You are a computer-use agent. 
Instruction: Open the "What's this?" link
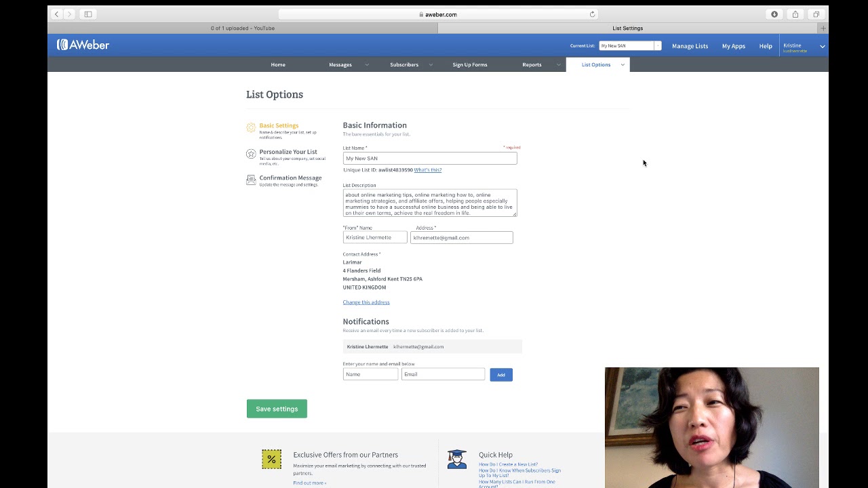click(428, 170)
